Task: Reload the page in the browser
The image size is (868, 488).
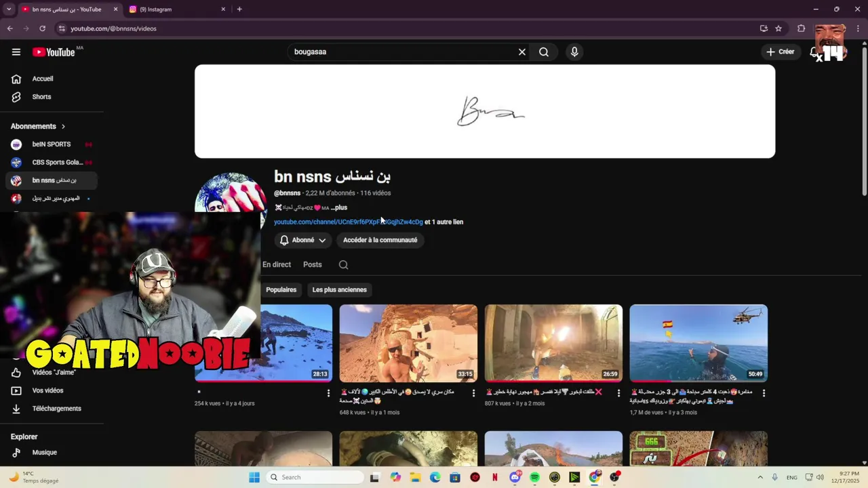Action: click(x=42, y=28)
